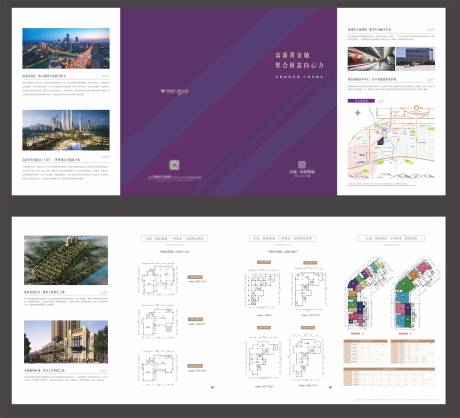Viewport: 460px width, 418px height.
Task: Click the purple label bar above the location map
Action: (361, 101)
